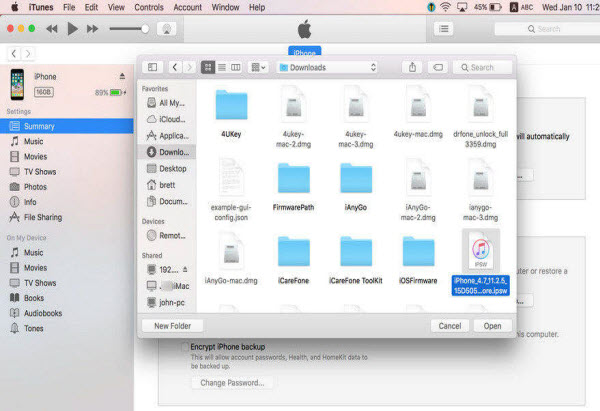Toggle the file dialog sidebar icon
The image size is (600, 411).
pos(153,67)
